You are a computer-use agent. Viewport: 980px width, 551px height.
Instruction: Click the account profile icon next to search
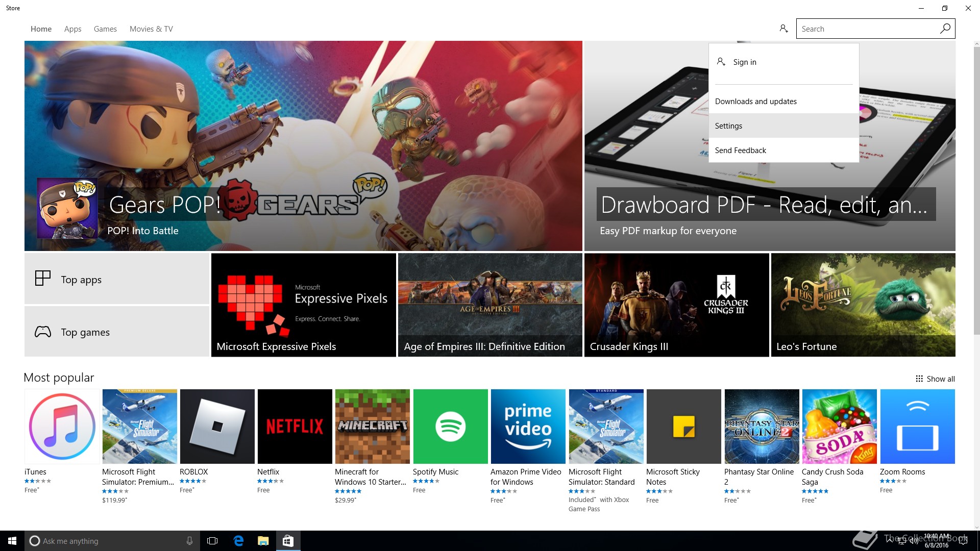pyautogui.click(x=783, y=29)
